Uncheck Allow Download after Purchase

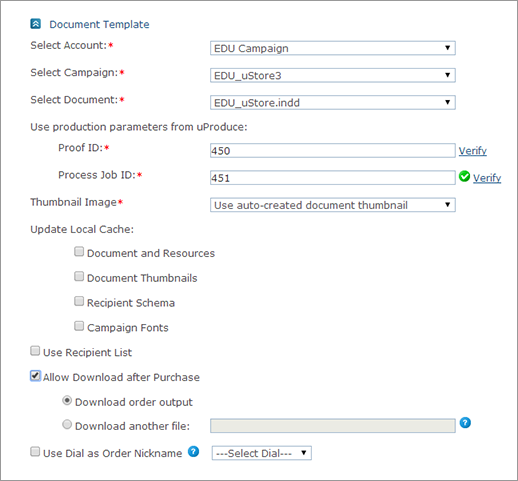(35, 376)
